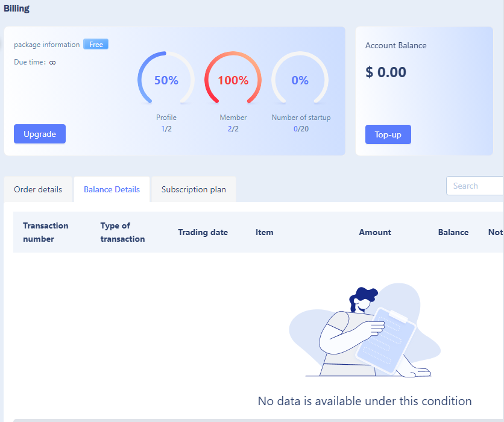Click the Billing page heading
Image resolution: width=504 pixels, height=422 pixels.
[16, 8]
